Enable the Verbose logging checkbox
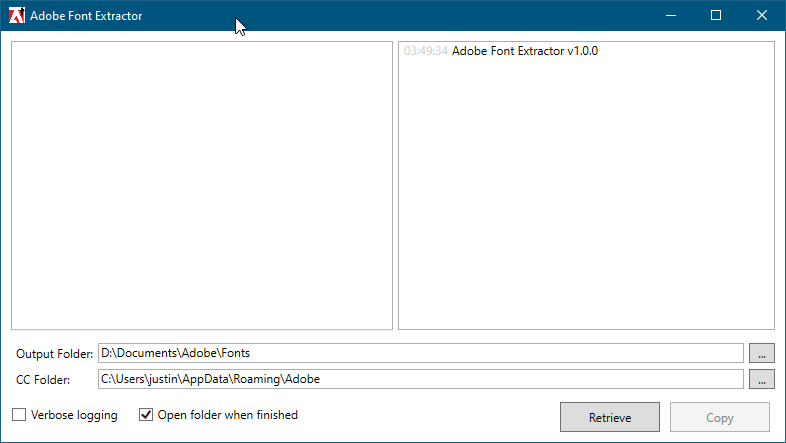 (x=19, y=415)
